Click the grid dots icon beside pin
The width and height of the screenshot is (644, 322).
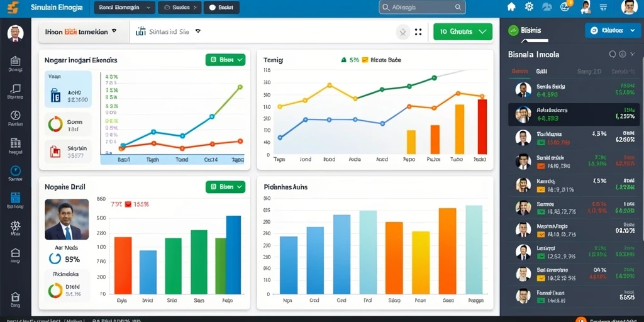coord(418,31)
